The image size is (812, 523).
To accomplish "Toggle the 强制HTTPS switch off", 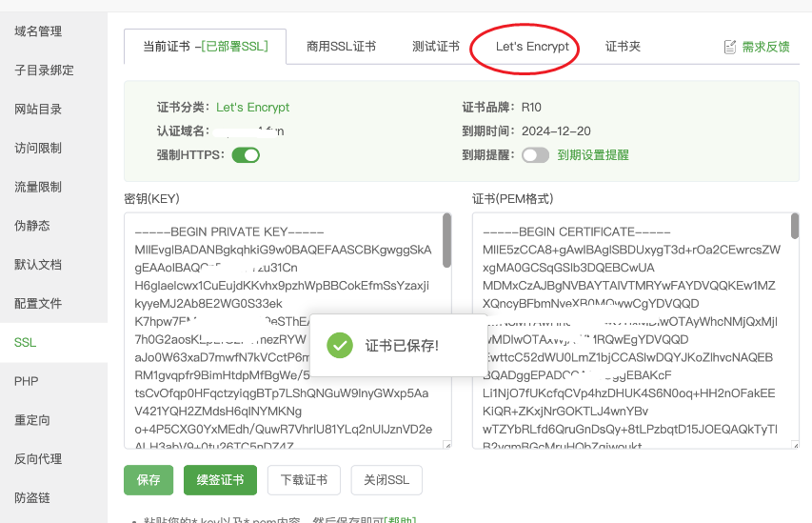I will [x=246, y=155].
